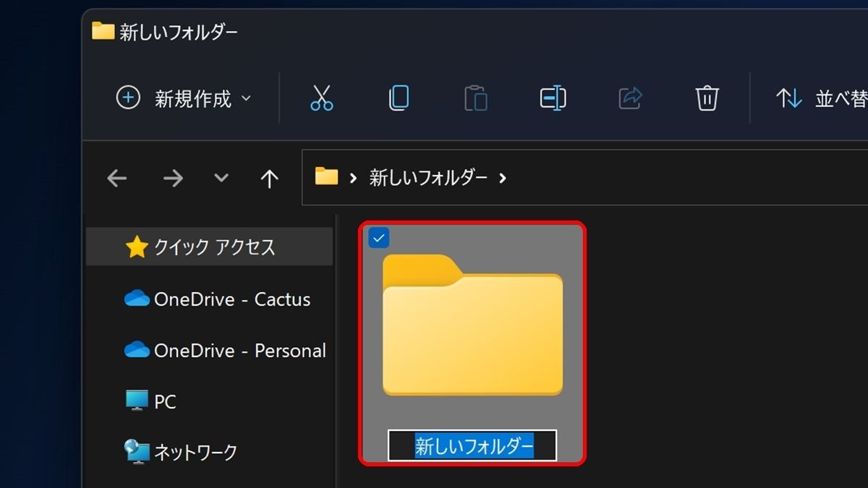868x488 pixels.
Task: Select クイック アクセス in navigation pane
Action: (x=210, y=247)
